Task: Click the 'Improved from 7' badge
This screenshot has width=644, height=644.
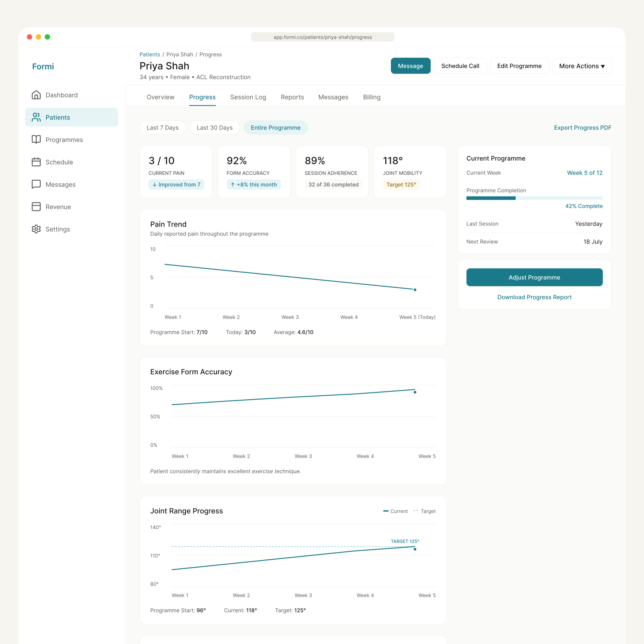Action: point(176,184)
